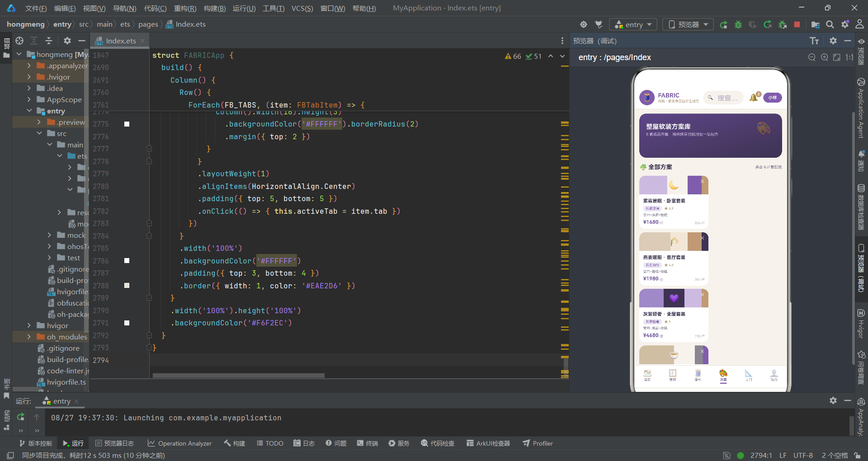The height and width of the screenshot is (461, 868).
Task: Click the 2794:1 line position indicator
Action: pos(761,455)
